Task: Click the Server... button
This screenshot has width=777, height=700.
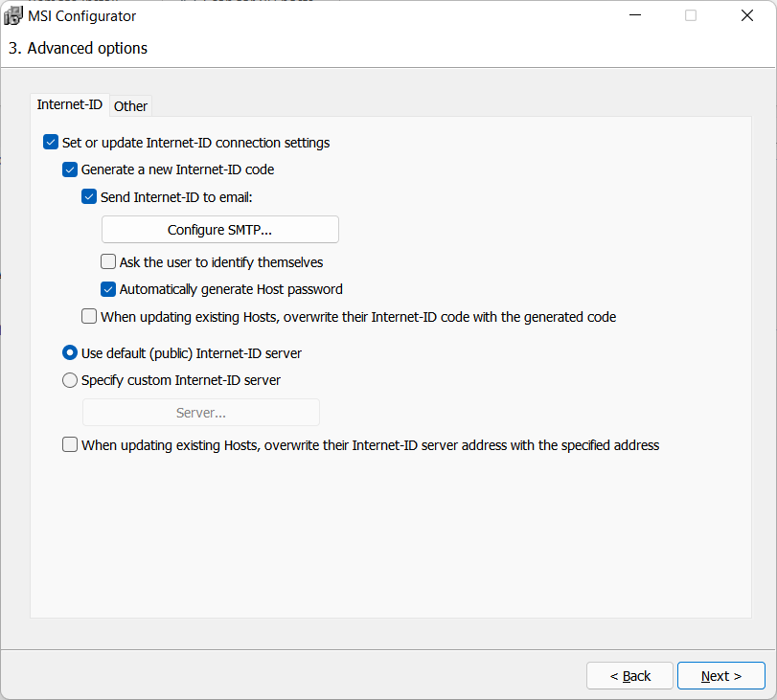Action: [201, 413]
